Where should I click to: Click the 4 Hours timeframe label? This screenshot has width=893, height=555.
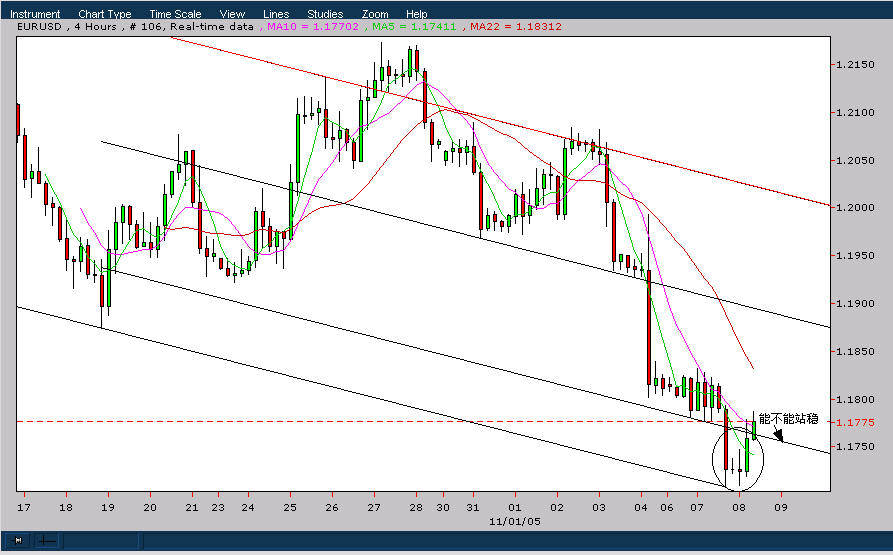(95, 26)
